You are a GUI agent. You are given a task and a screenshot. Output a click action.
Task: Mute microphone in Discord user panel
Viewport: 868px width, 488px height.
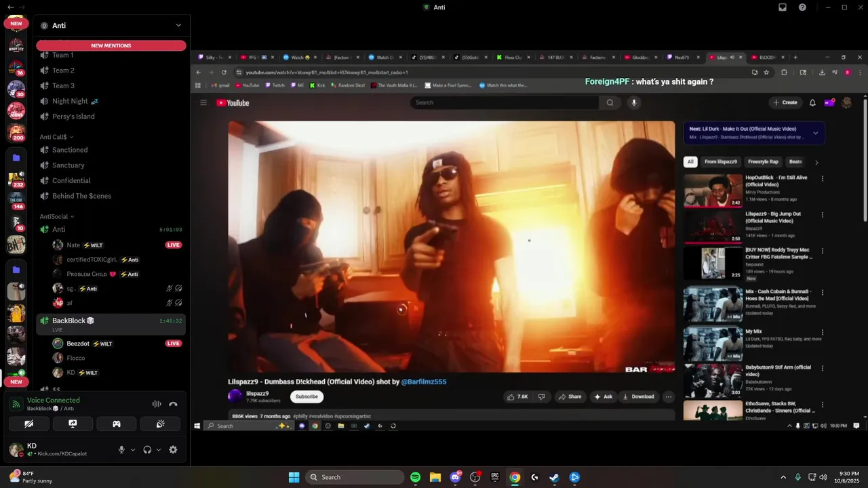click(x=122, y=449)
